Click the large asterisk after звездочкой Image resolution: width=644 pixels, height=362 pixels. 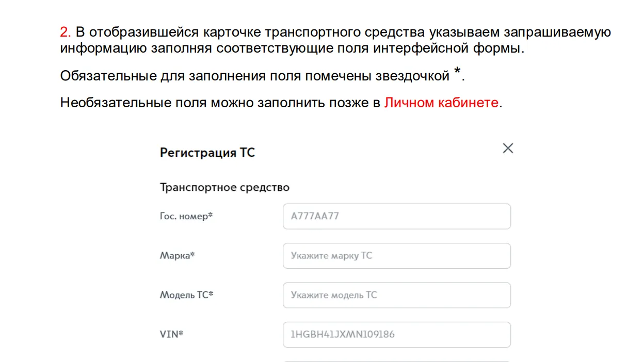457,73
